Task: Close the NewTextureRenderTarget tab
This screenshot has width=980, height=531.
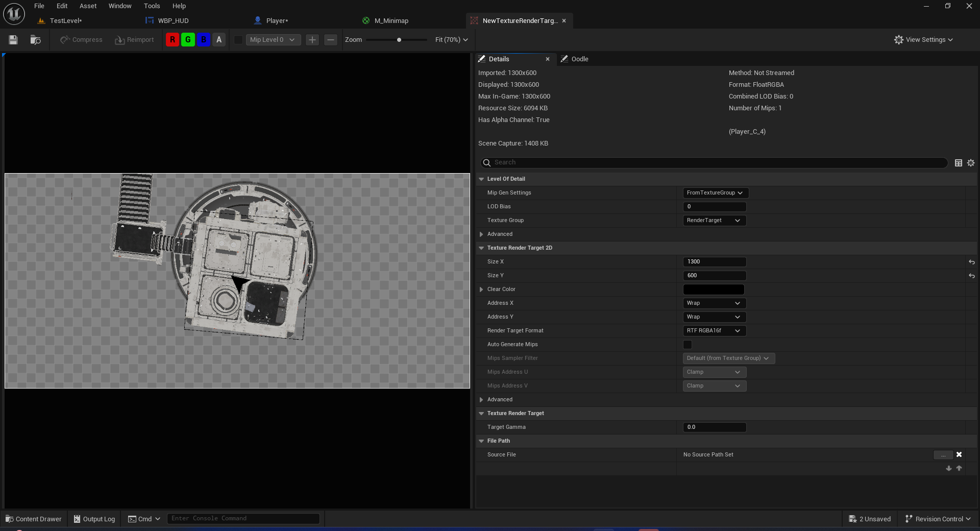Action: coord(564,21)
